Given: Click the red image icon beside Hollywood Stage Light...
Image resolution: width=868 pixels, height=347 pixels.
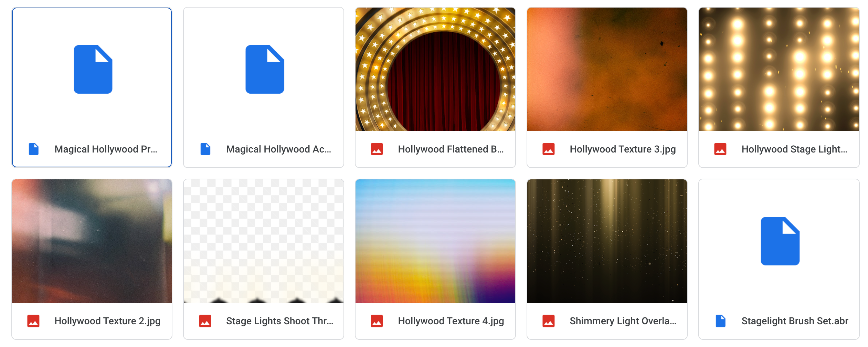Looking at the screenshot, I should click(720, 149).
